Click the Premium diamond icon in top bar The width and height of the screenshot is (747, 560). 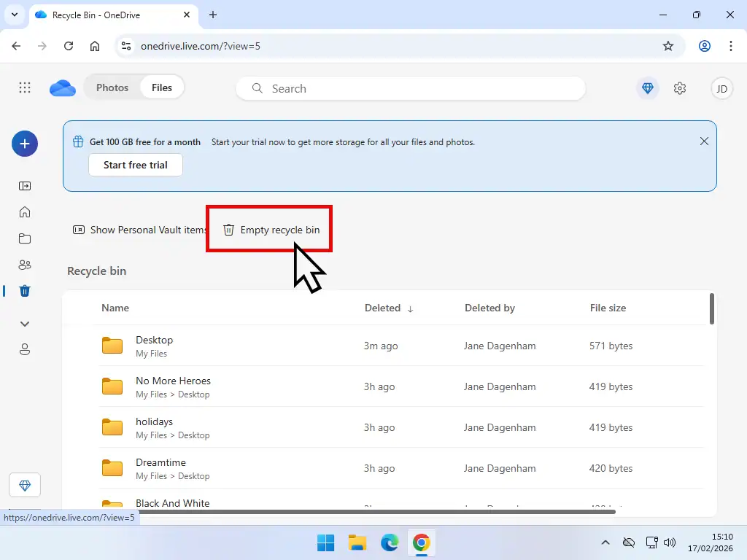[x=648, y=87]
